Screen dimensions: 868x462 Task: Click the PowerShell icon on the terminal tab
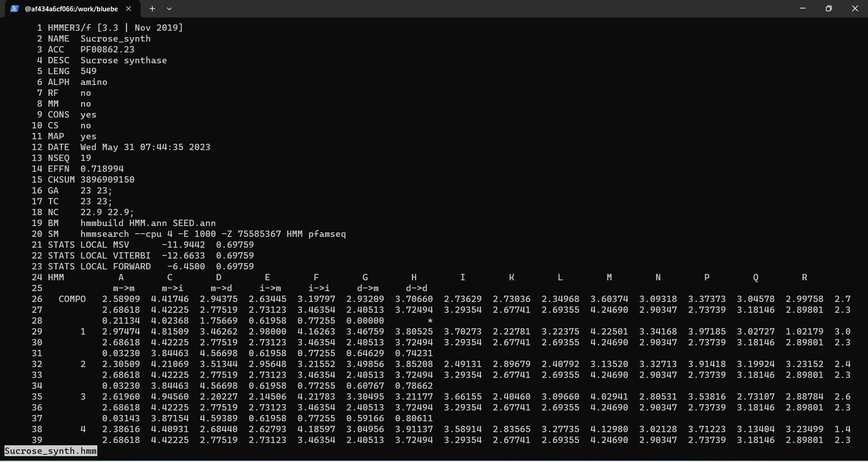(x=14, y=9)
